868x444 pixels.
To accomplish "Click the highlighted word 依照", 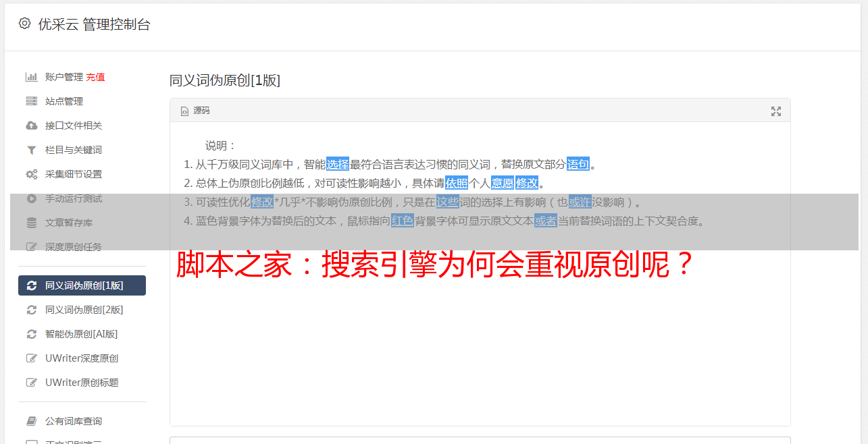I will (x=457, y=183).
